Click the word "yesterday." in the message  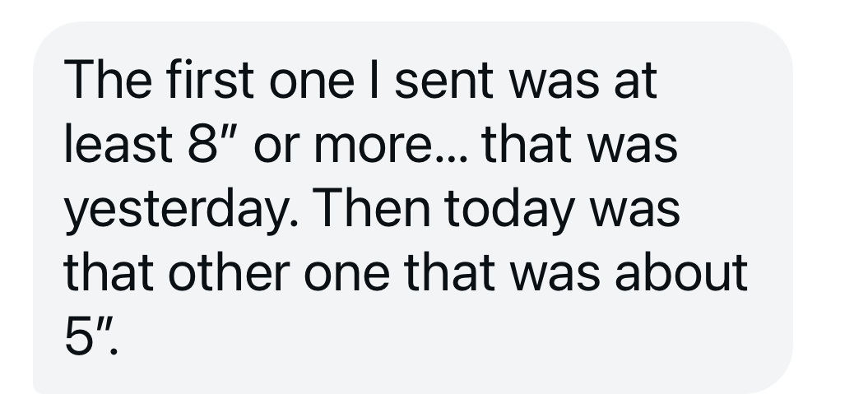[181, 211]
